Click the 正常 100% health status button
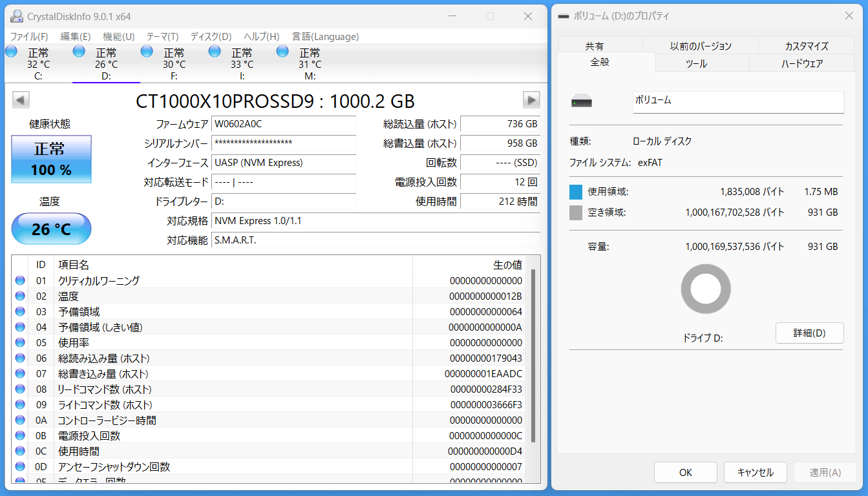The height and width of the screenshot is (496, 868). 51,159
